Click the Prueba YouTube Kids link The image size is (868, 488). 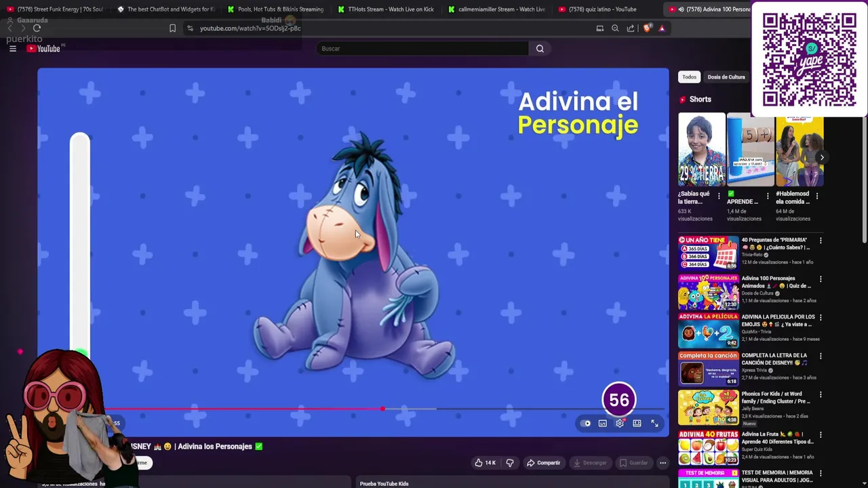pyautogui.click(x=384, y=483)
